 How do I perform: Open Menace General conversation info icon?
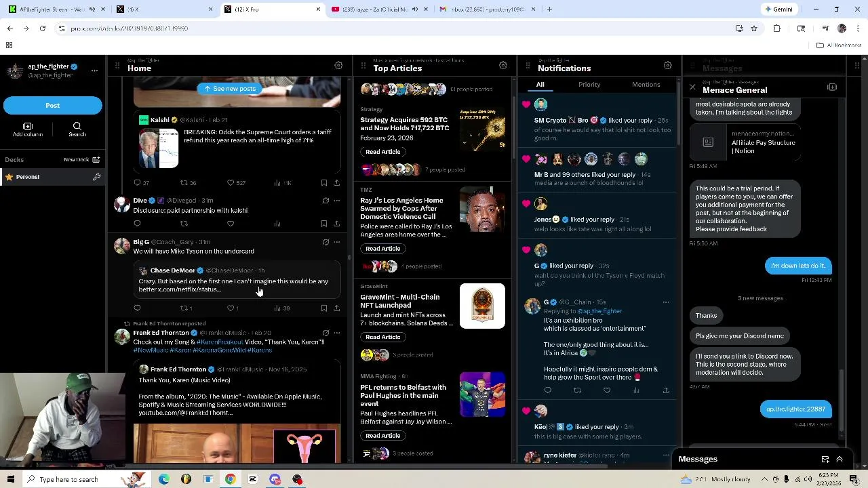[x=832, y=87]
